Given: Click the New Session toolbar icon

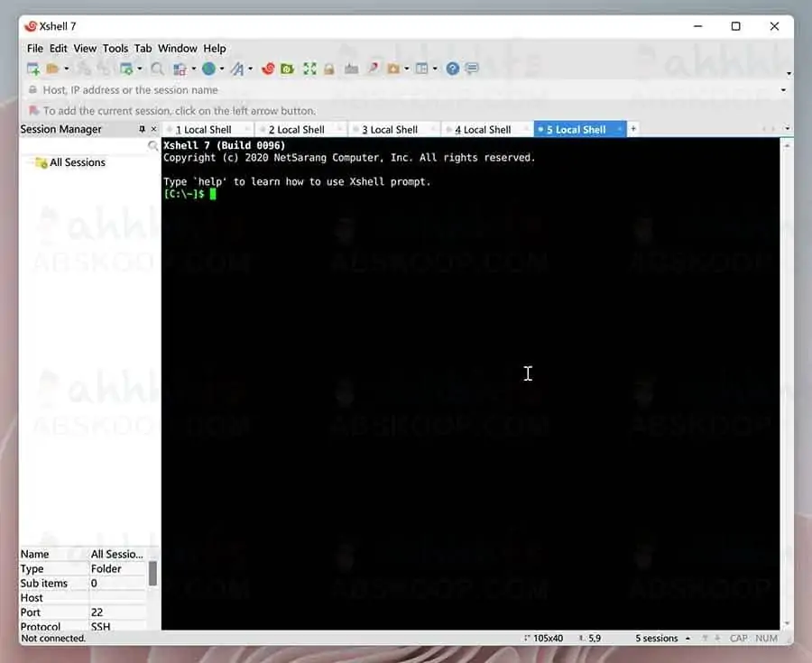Looking at the screenshot, I should pos(33,69).
